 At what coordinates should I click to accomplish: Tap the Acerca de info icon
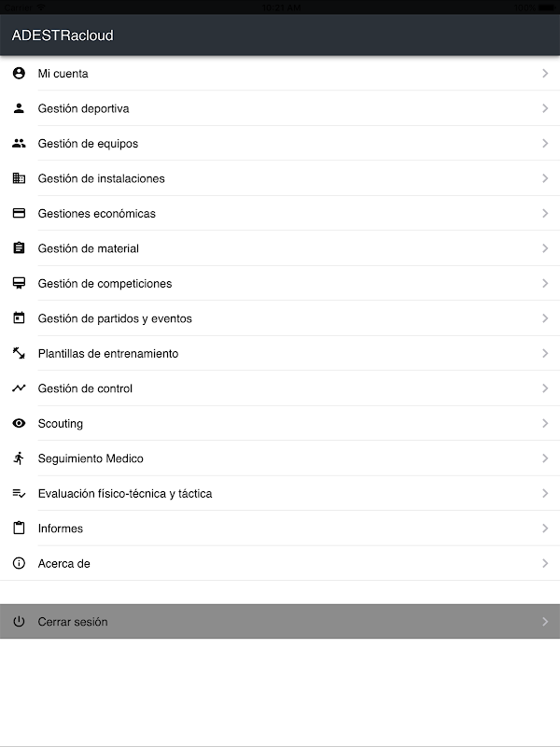point(19,564)
